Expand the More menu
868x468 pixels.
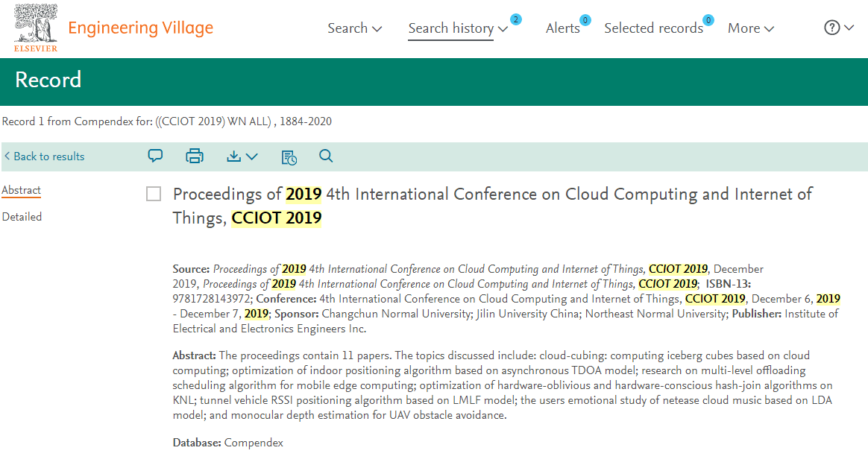[x=751, y=28]
